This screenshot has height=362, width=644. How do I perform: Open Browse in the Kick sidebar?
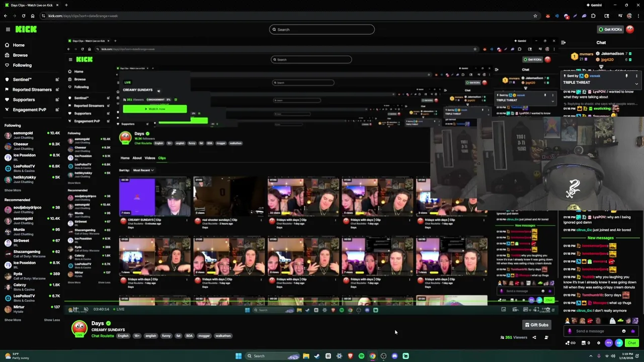[20, 55]
